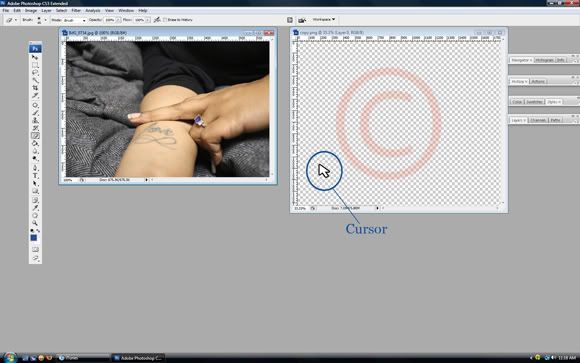Open the Flow slider dropdown arrow
This screenshot has height=363, width=580.
(x=148, y=20)
